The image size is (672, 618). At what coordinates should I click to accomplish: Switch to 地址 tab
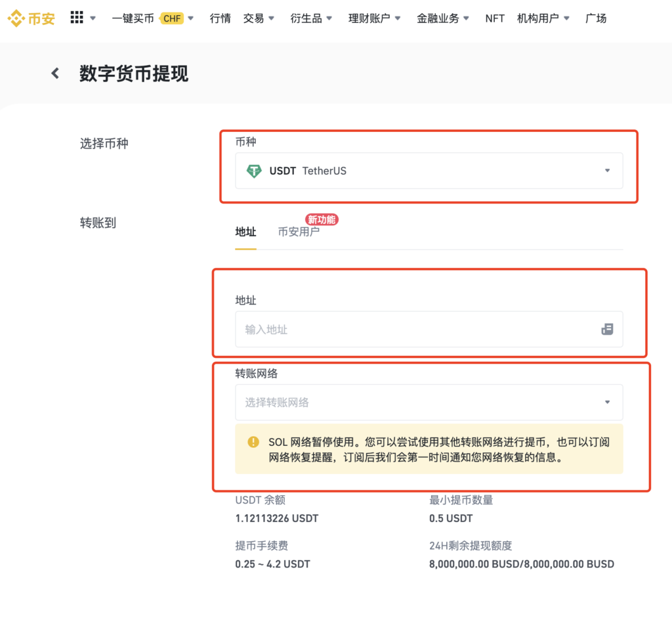pyautogui.click(x=245, y=232)
